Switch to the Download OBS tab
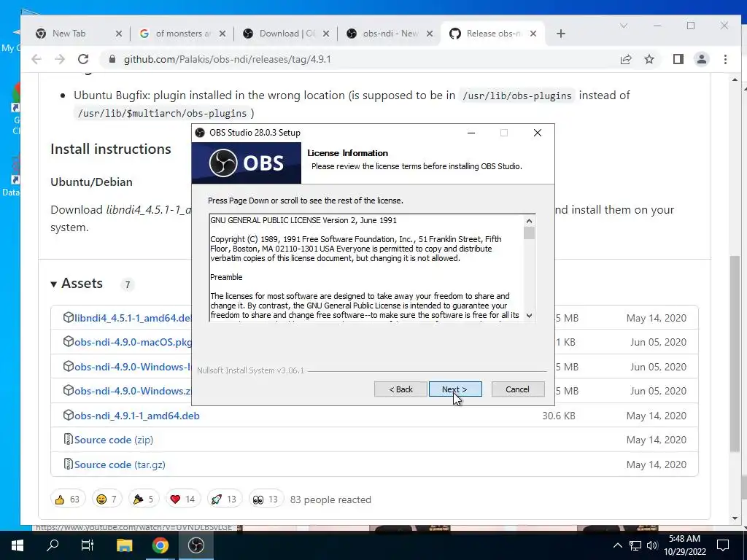 (x=287, y=34)
